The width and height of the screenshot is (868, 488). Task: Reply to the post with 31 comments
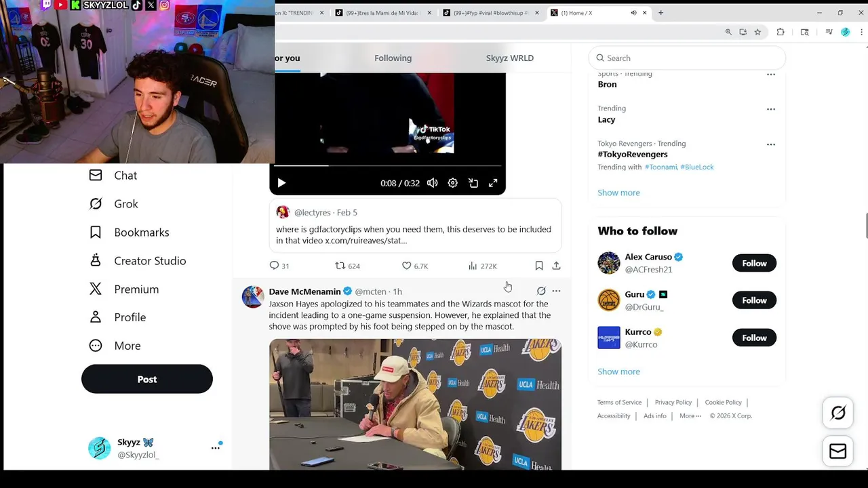click(x=279, y=266)
